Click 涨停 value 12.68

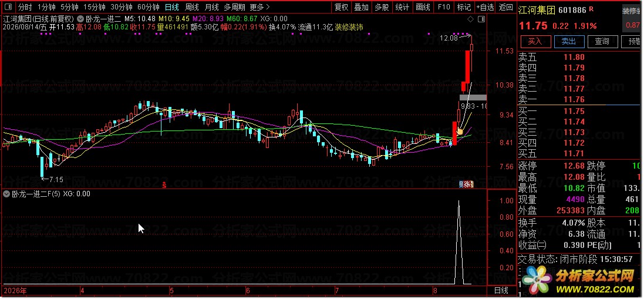574,166
